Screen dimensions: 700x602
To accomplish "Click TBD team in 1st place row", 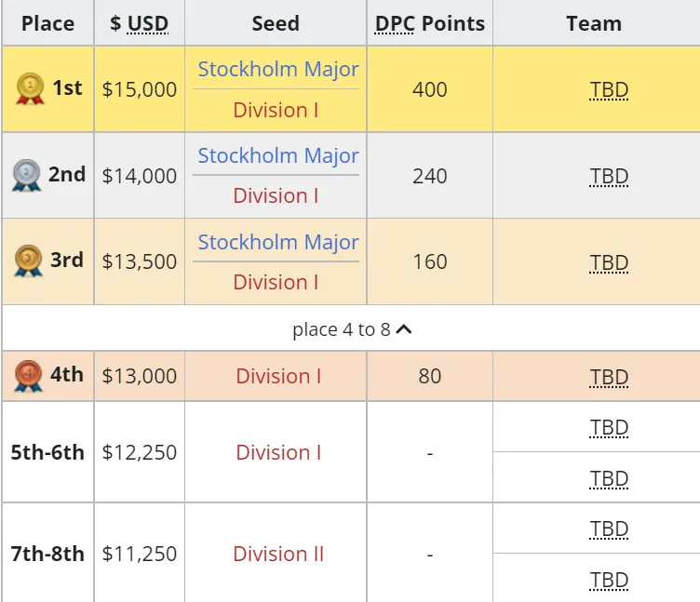I will tap(609, 89).
